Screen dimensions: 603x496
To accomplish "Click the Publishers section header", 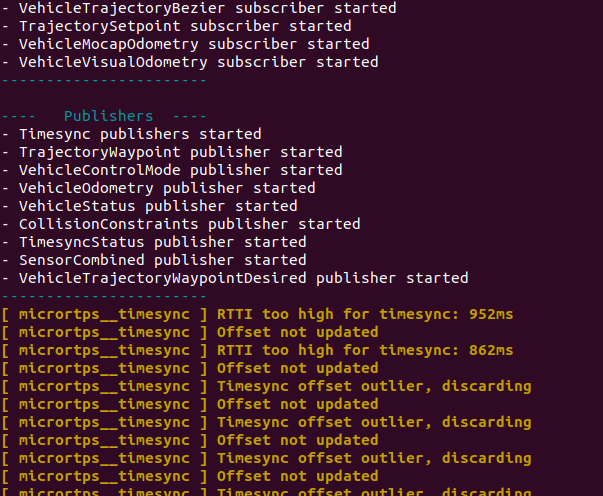I will tap(108, 116).
